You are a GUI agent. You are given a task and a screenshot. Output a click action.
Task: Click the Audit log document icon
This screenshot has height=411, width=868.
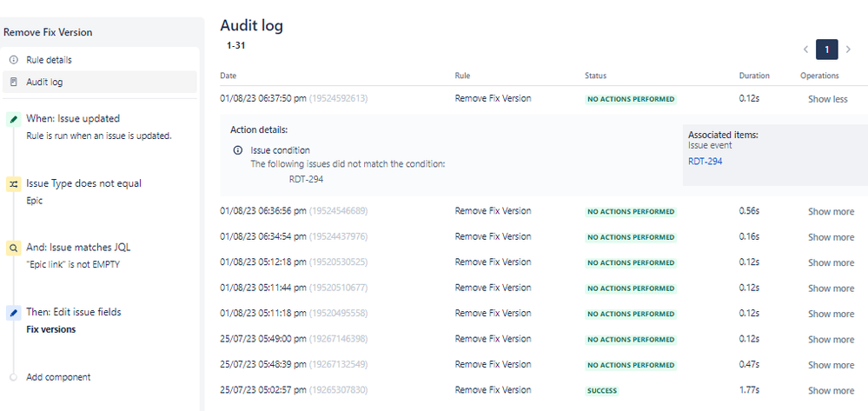14,82
